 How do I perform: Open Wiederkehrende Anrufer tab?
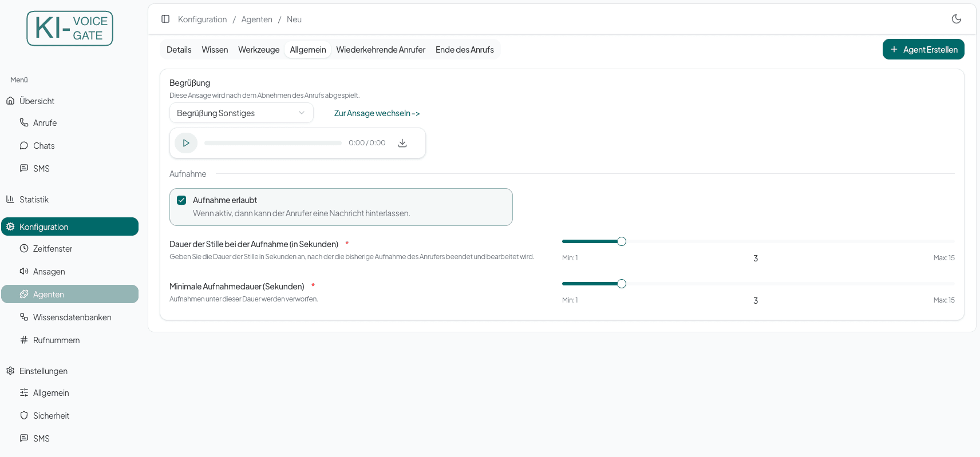coord(381,50)
